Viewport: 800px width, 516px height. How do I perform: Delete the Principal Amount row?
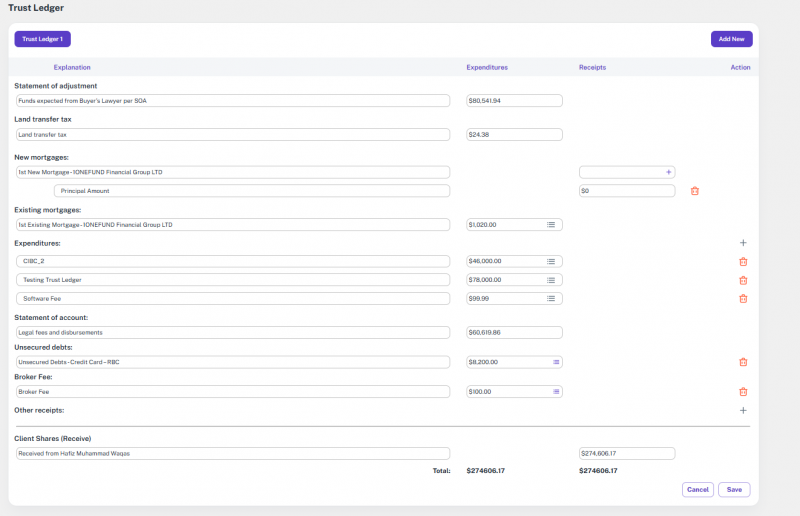coord(695,191)
